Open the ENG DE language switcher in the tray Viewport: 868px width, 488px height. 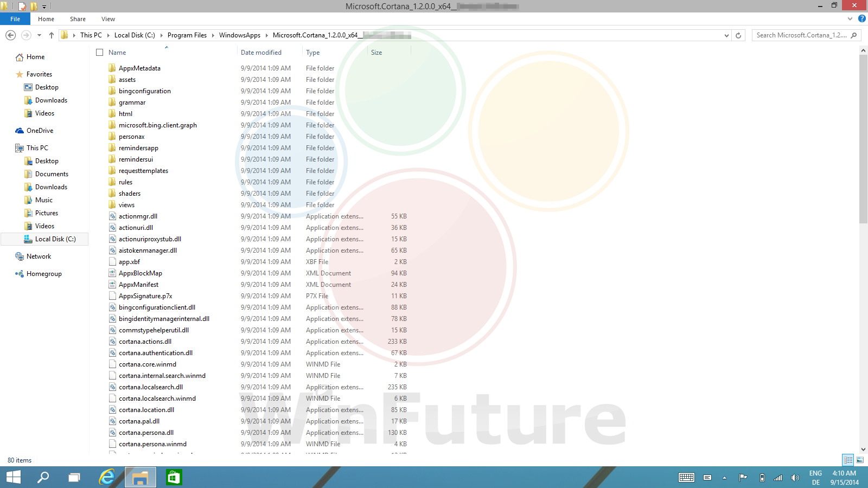[x=815, y=478]
